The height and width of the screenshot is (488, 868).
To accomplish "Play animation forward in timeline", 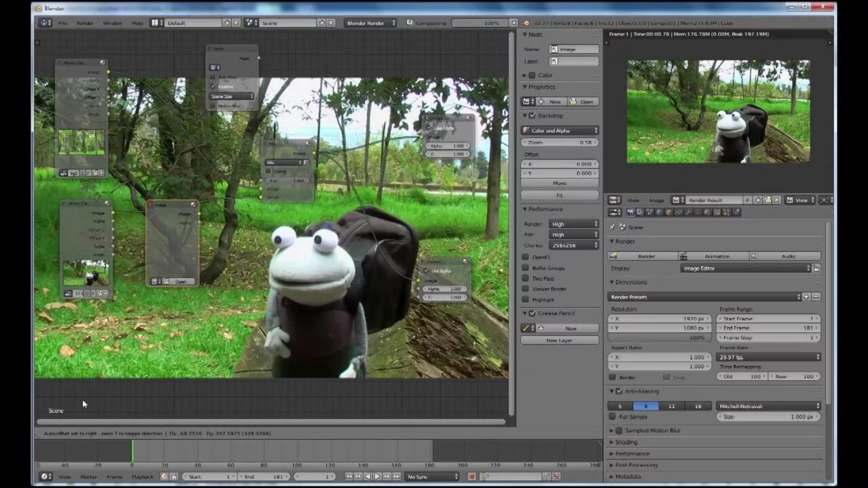I will [x=377, y=476].
